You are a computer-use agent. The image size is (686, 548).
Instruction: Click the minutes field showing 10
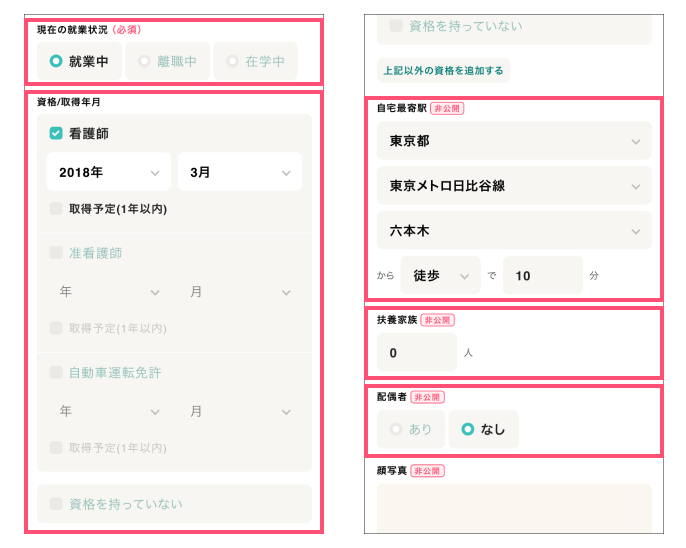[542, 275]
